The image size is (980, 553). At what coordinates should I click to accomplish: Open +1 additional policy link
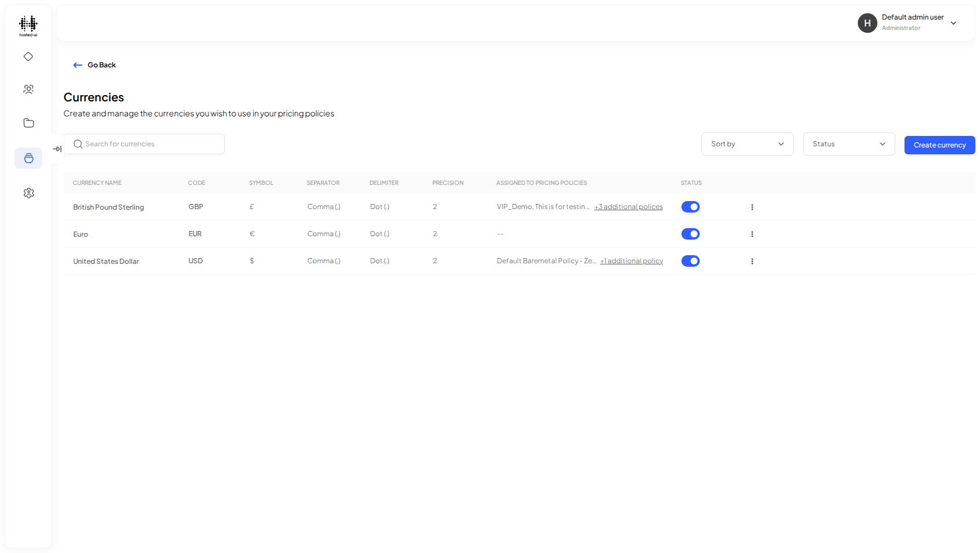[631, 261]
